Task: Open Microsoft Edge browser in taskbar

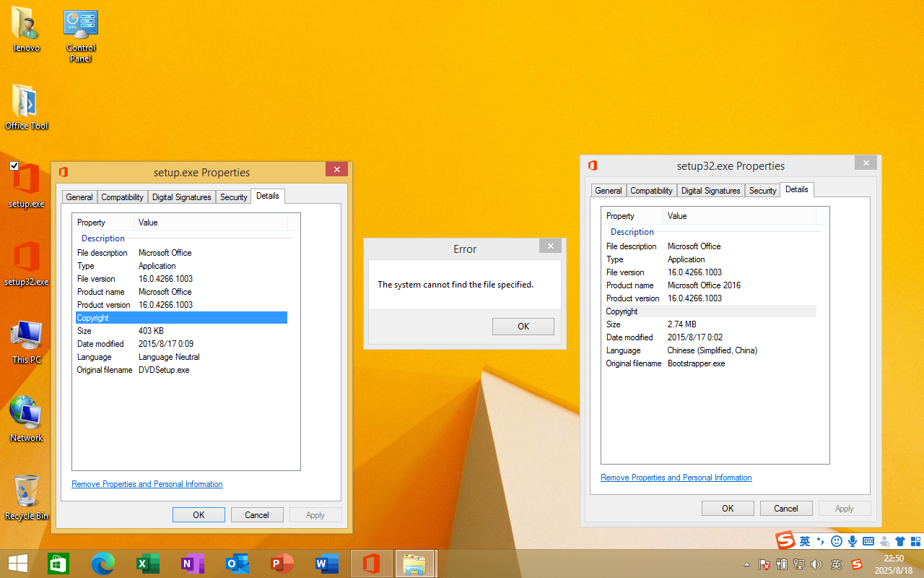Action: [103, 564]
